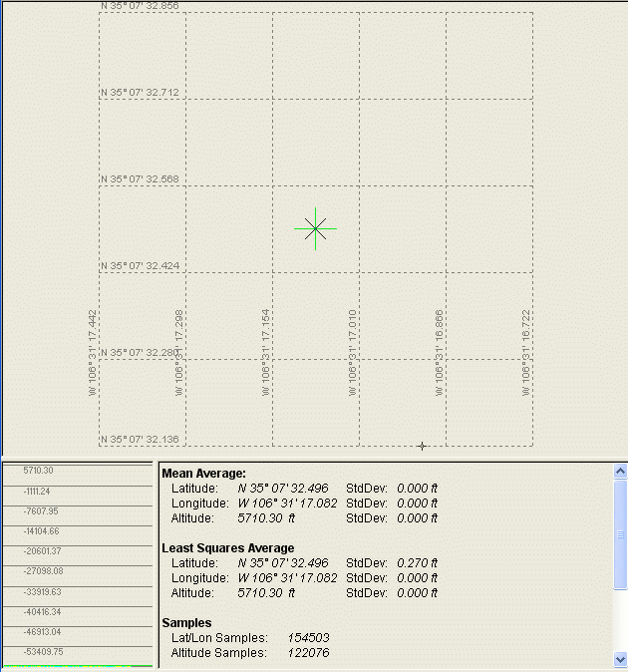Click the Mean Average heading
The width and height of the screenshot is (628, 672).
203,473
